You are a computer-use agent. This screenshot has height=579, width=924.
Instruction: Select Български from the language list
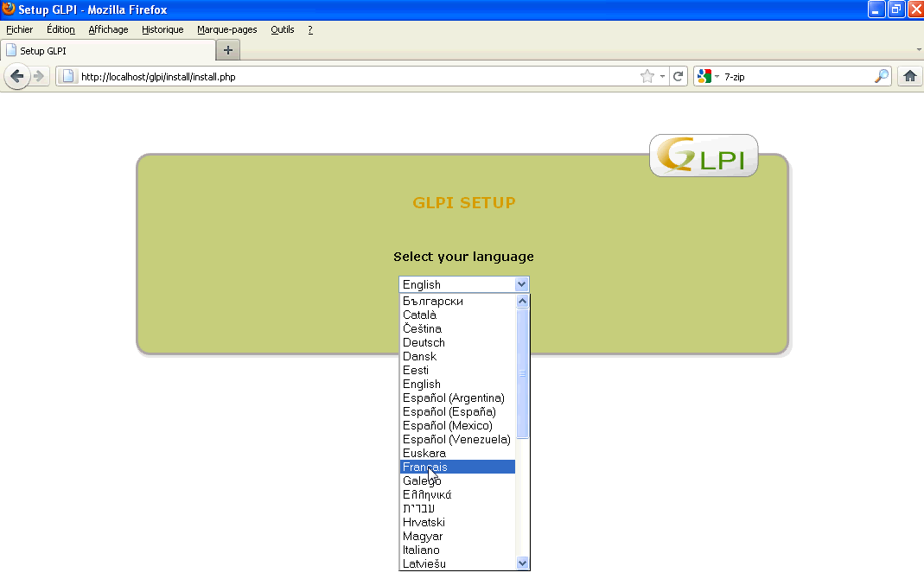click(x=457, y=301)
